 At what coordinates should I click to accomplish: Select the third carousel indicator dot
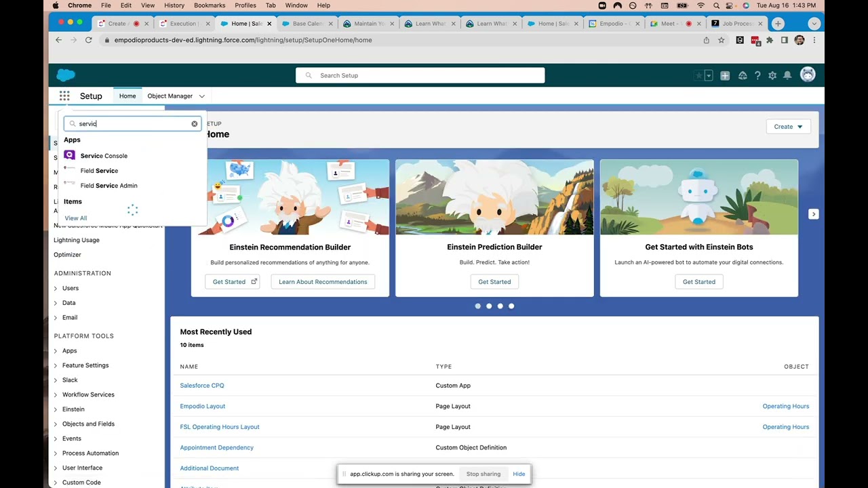click(x=500, y=306)
